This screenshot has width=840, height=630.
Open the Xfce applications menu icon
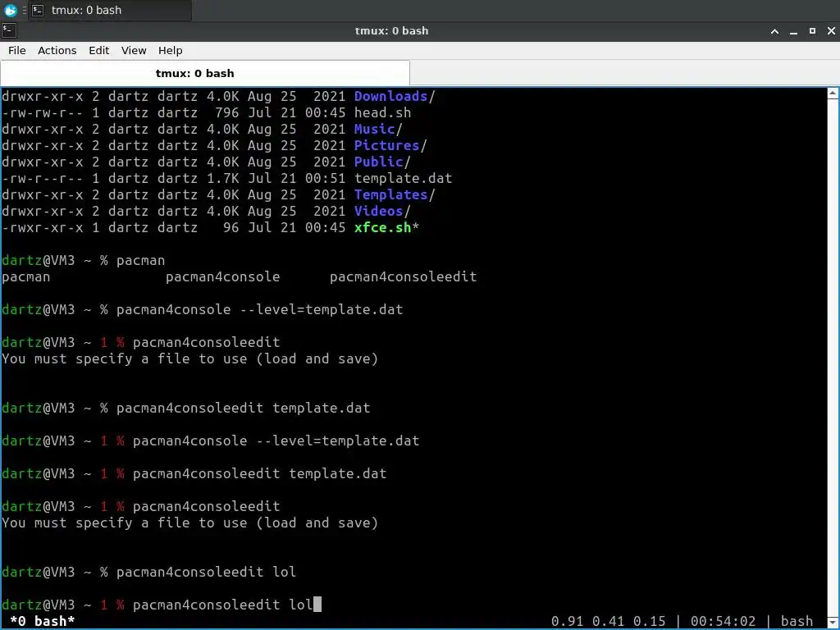click(10, 10)
